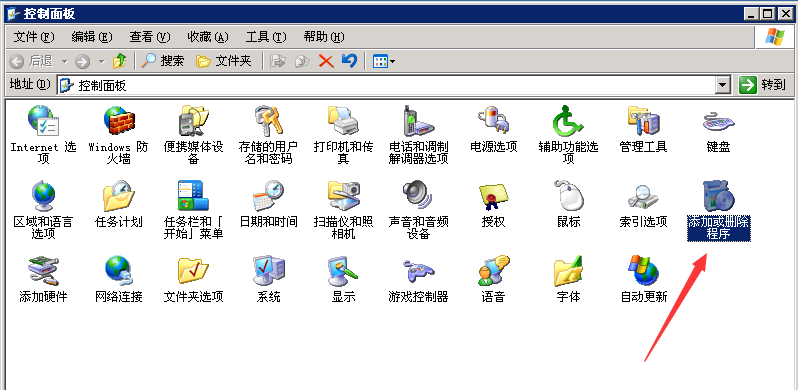Click the forward navigation button
Viewport: 798px width, 390px height.
click(x=82, y=62)
